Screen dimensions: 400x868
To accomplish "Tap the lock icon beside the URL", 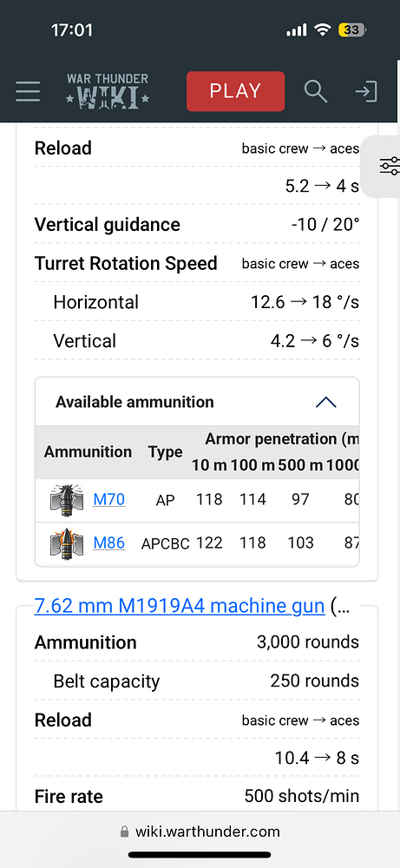I will click(124, 832).
